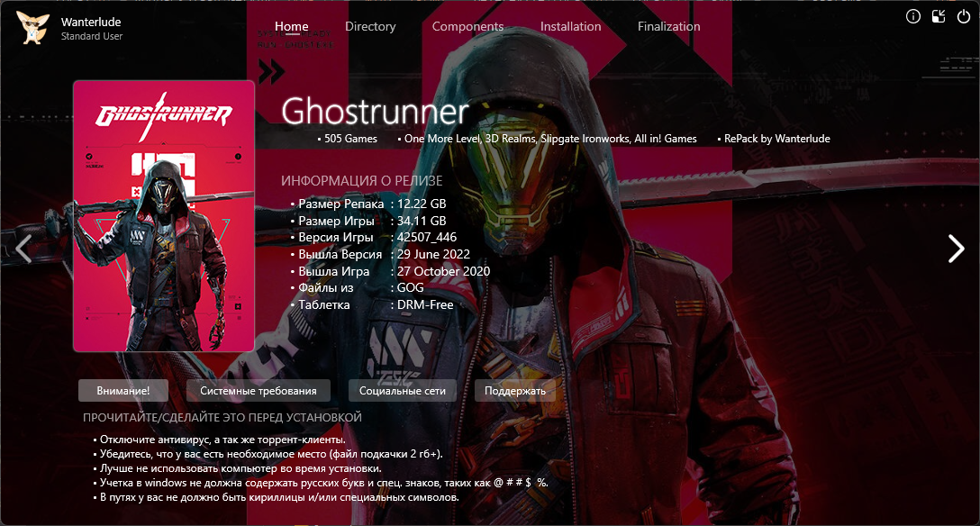Click the Wanterlude fox avatar icon
Image resolution: width=980 pixels, height=526 pixels.
click(x=33, y=27)
